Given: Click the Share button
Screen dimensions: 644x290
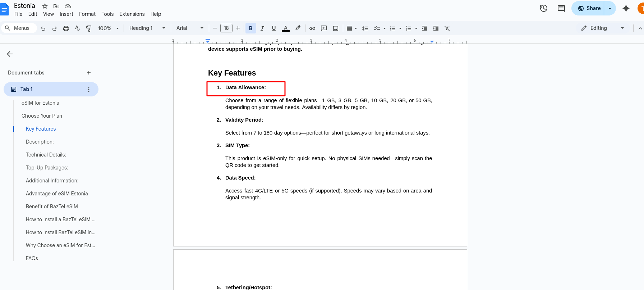Looking at the screenshot, I should pos(589,8).
